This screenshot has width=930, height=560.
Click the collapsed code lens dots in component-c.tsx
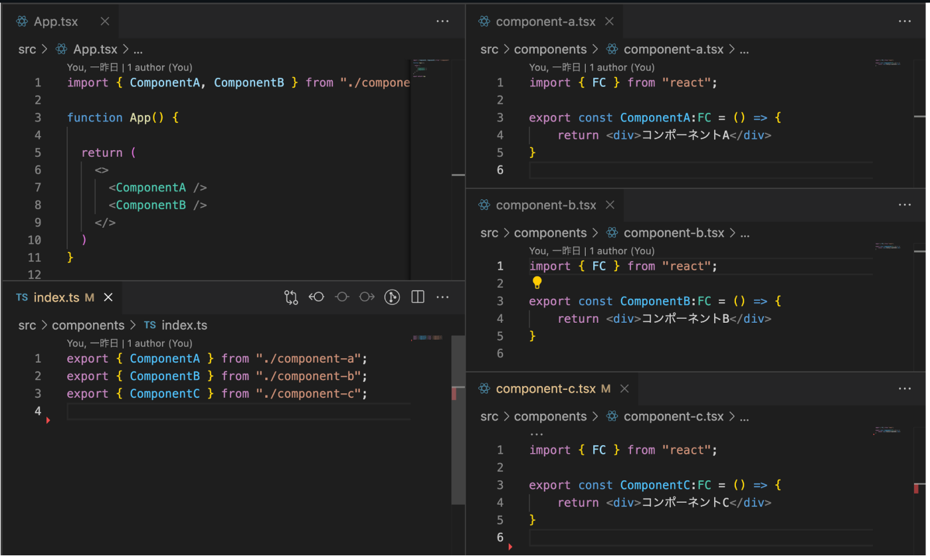[x=537, y=434]
